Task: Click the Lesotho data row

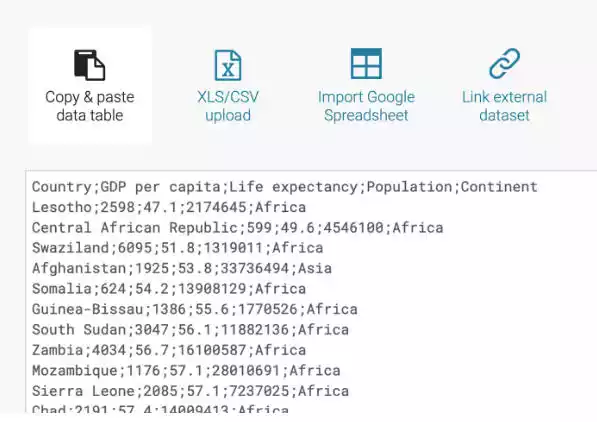Action: point(169,208)
